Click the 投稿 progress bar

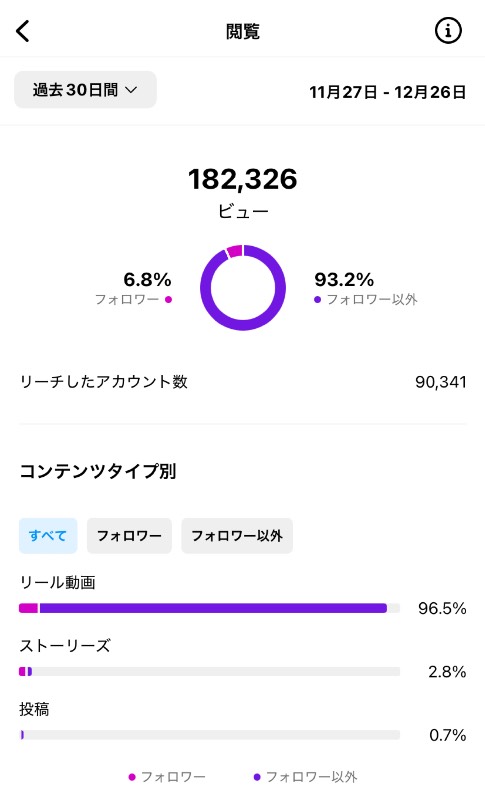pos(210,735)
